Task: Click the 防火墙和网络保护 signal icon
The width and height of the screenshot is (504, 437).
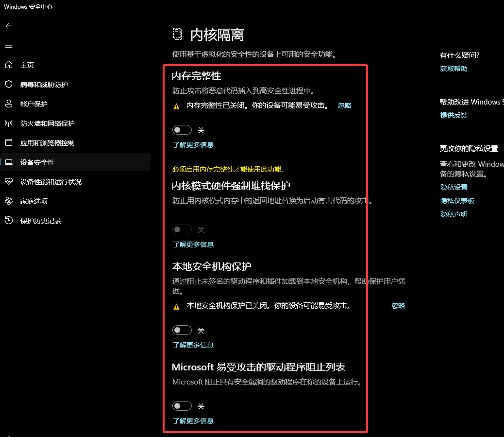Action: (x=9, y=123)
